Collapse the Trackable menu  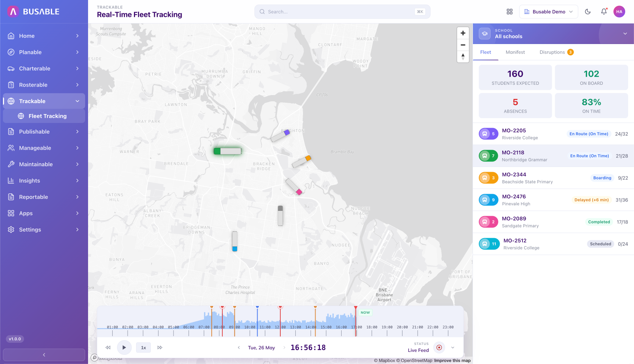click(x=44, y=101)
